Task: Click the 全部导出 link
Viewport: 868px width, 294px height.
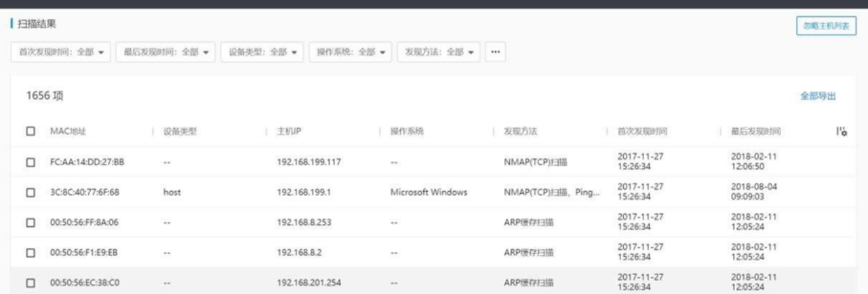Action: click(818, 96)
